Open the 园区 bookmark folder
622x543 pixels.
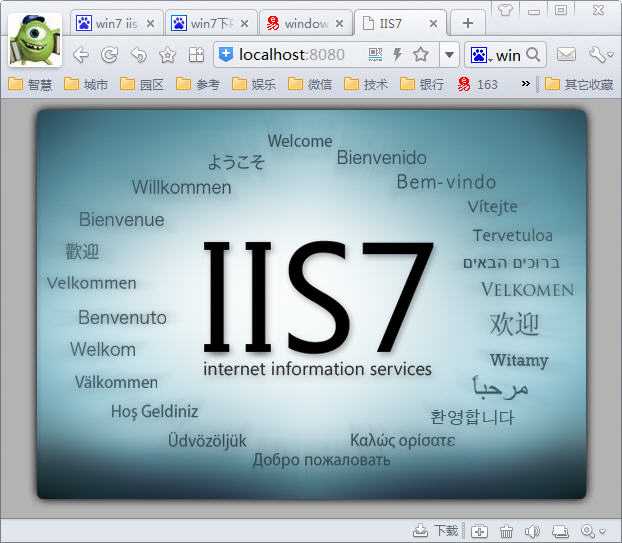[142, 84]
